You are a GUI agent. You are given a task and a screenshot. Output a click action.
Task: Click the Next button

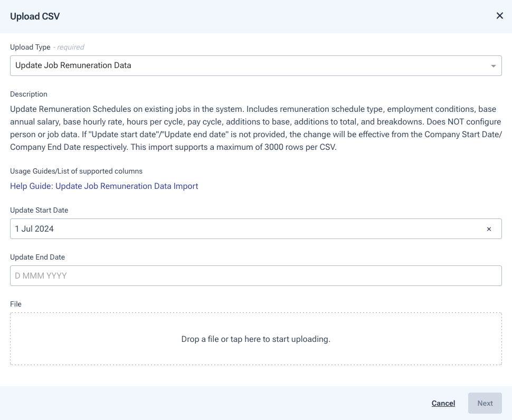pos(485,403)
